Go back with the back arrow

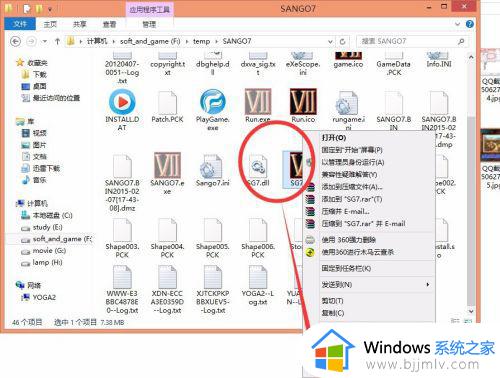pos(15,41)
